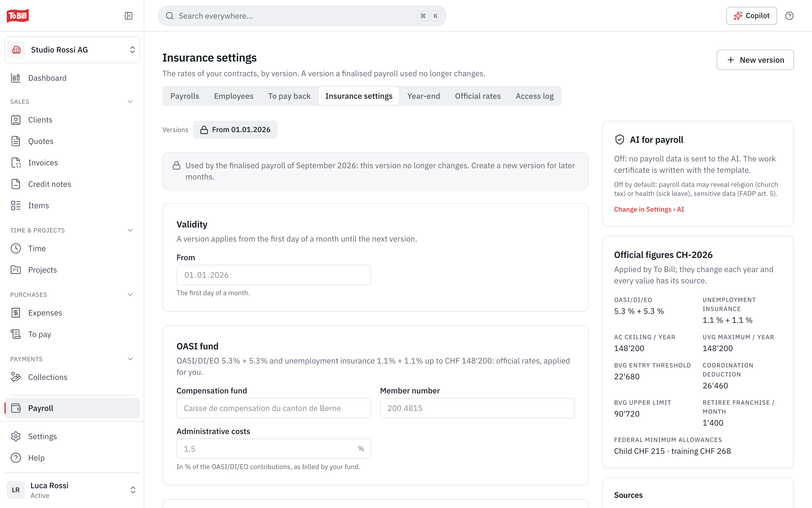
Task: Open Luca Rossi user menu
Action: tap(72, 490)
